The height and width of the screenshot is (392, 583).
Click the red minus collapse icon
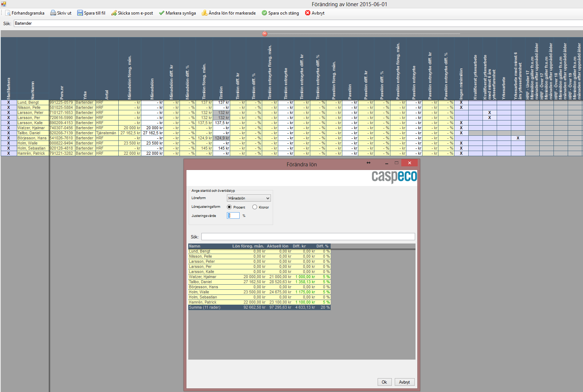pos(265,34)
